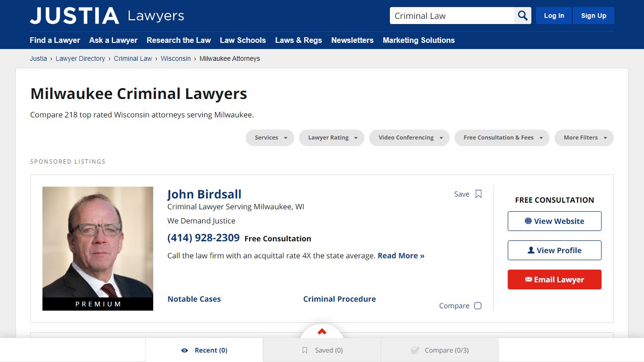Click the FREE CONSULTATION label on the card
The image size is (644, 362).
pyautogui.click(x=554, y=200)
